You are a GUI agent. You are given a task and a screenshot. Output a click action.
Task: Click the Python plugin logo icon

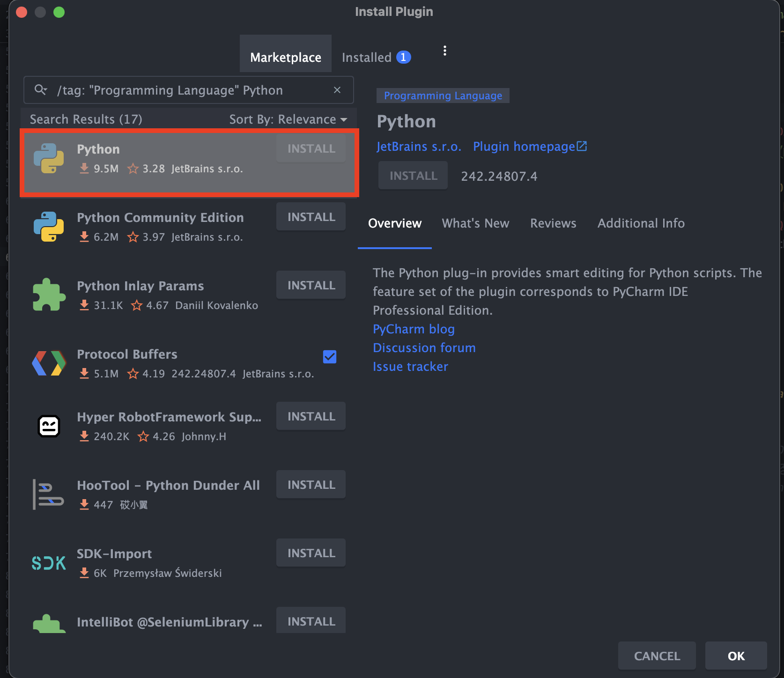pyautogui.click(x=49, y=158)
